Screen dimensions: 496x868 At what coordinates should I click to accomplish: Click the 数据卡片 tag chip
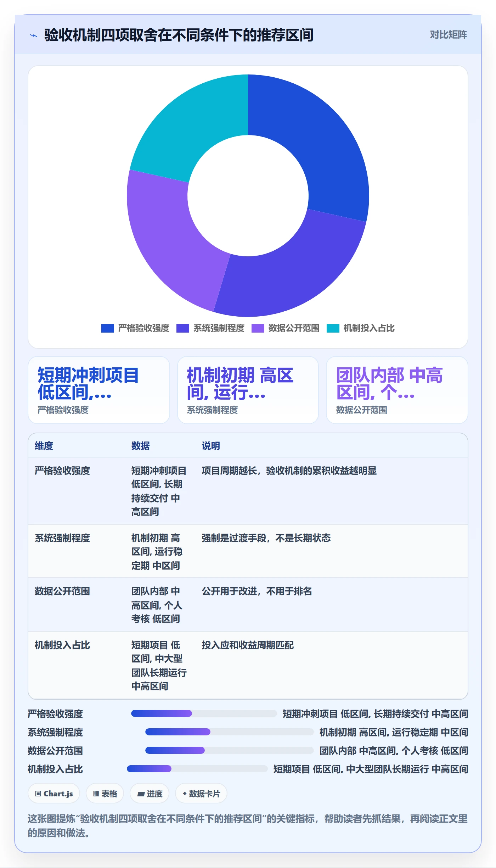point(201,794)
